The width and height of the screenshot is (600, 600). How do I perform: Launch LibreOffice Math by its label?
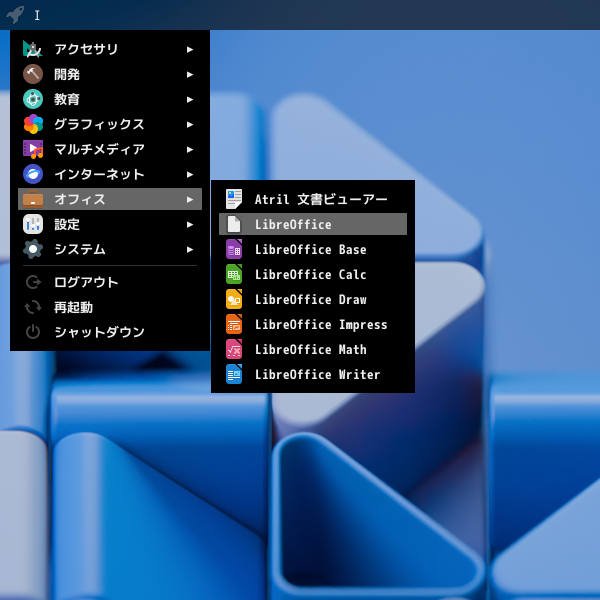point(311,349)
